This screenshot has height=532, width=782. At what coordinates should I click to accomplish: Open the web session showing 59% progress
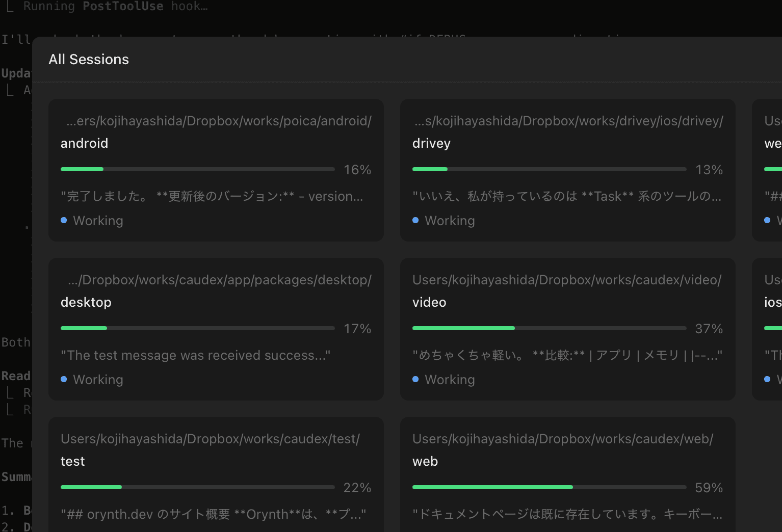coord(567,474)
